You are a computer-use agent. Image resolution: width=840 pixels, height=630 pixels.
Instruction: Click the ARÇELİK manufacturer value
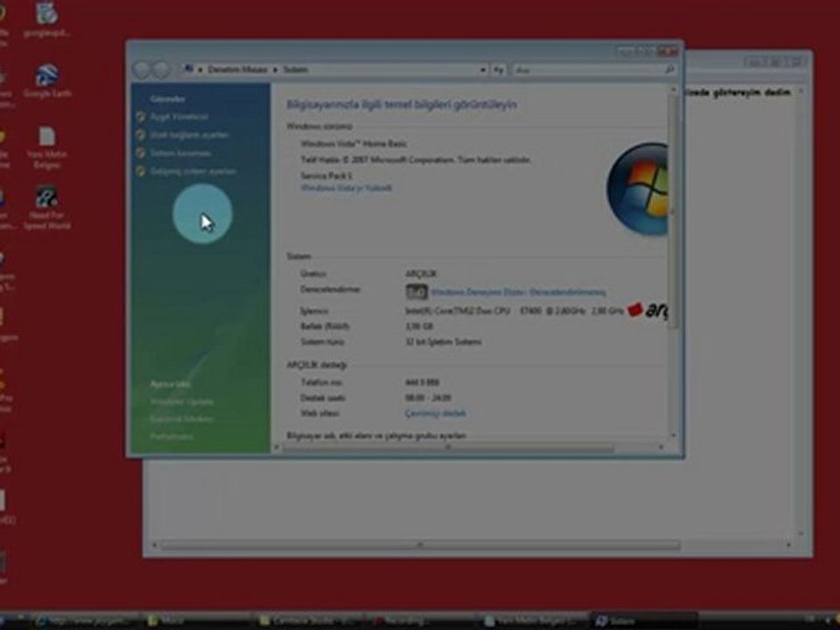click(421, 274)
